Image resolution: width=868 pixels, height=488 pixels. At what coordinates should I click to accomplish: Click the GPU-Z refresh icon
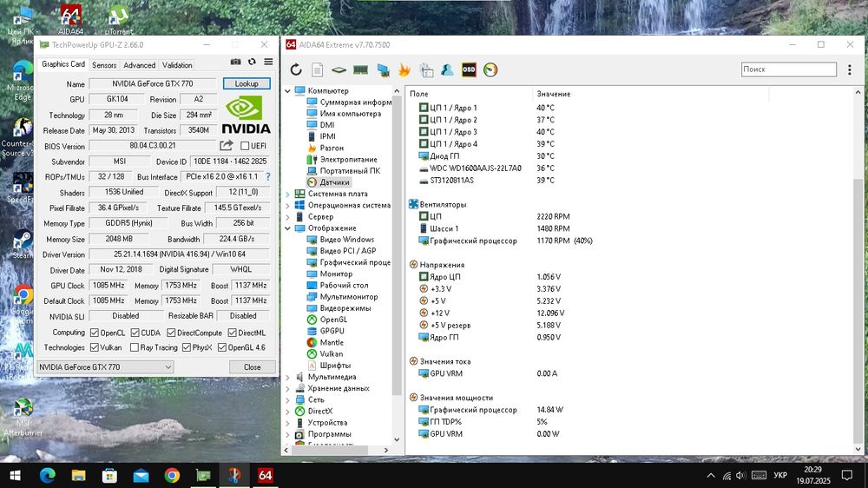click(x=252, y=62)
